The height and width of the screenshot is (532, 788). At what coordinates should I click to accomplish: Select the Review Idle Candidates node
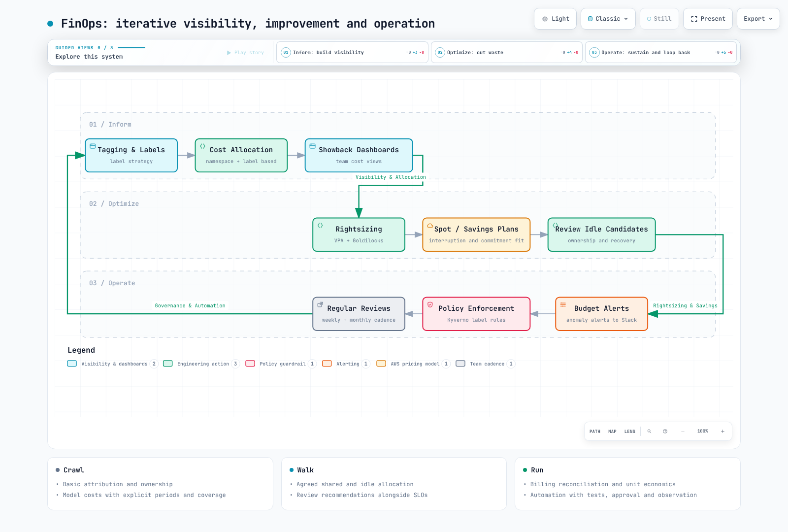point(602,234)
